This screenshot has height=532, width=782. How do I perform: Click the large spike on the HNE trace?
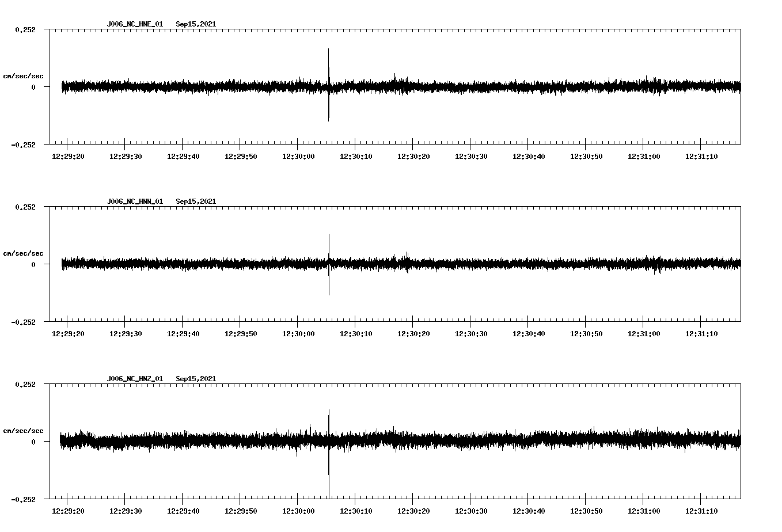(329, 85)
